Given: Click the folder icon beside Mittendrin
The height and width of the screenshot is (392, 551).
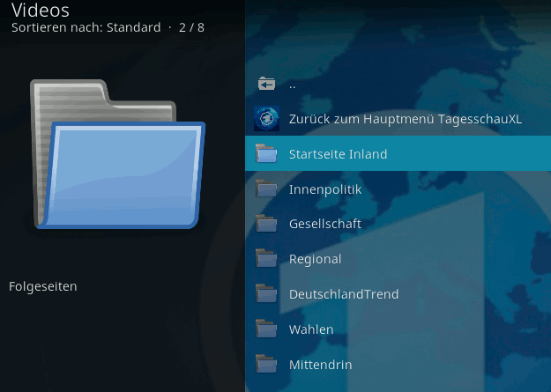Looking at the screenshot, I should (x=266, y=364).
